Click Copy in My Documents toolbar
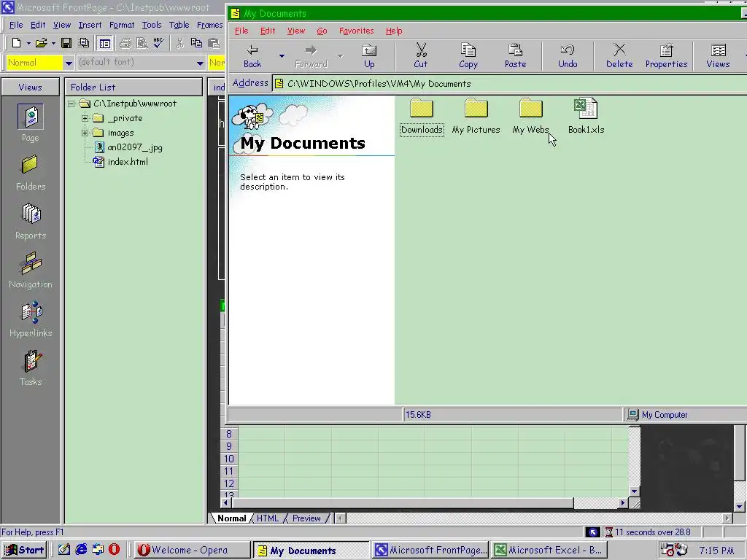The image size is (747, 560). click(x=468, y=56)
